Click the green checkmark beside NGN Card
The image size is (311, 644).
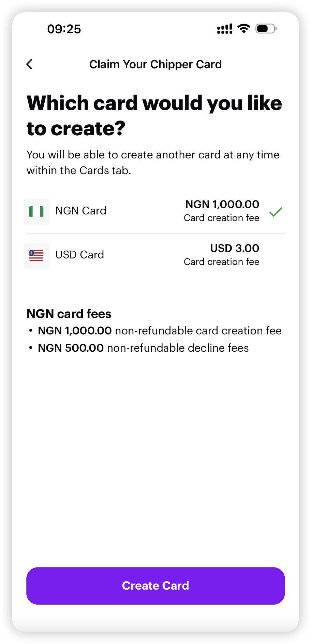276,212
